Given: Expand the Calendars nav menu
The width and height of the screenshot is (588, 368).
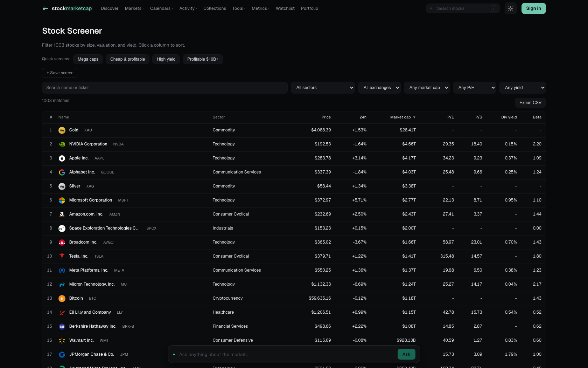Looking at the screenshot, I should click(x=161, y=8).
